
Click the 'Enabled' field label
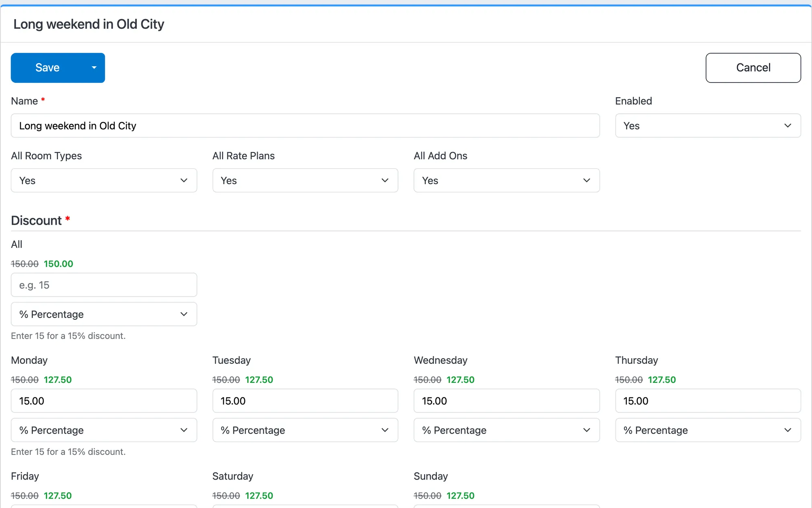pos(633,101)
